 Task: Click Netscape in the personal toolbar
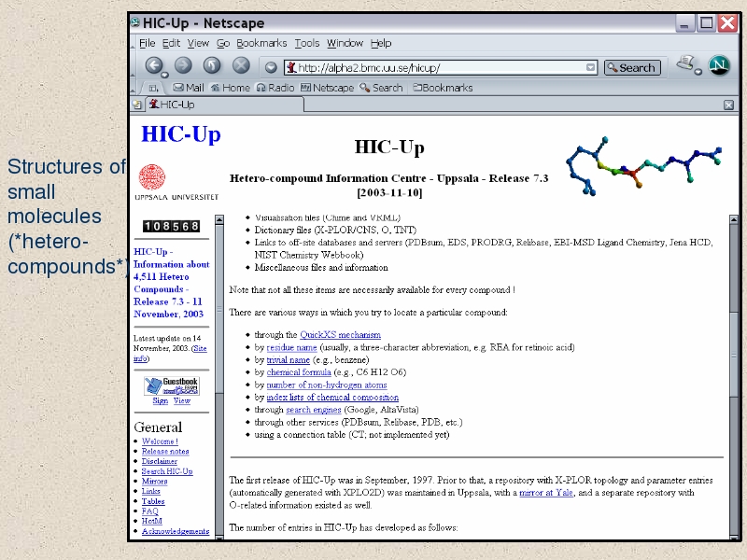(x=328, y=88)
